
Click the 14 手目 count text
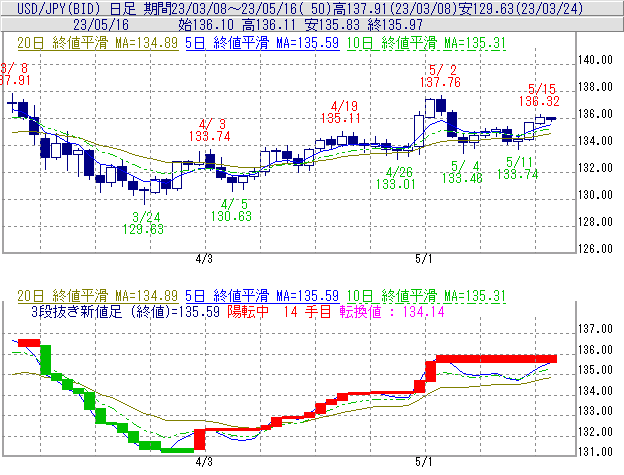(x=308, y=311)
